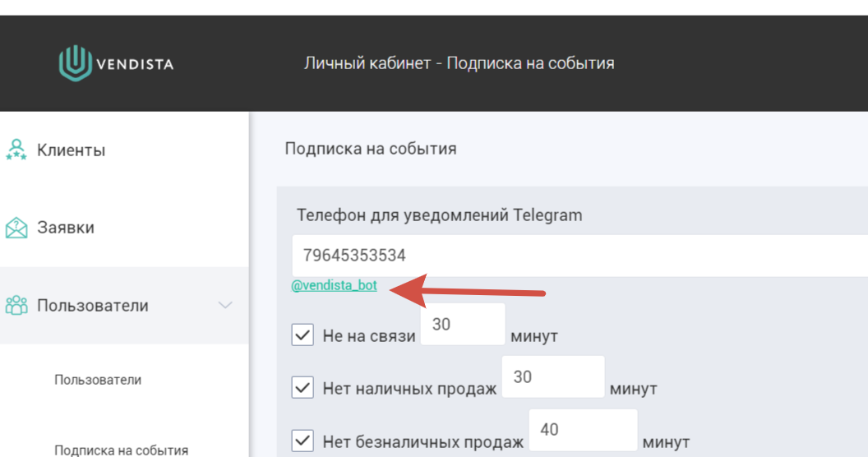Click the Заявки envelope icon

(16, 228)
